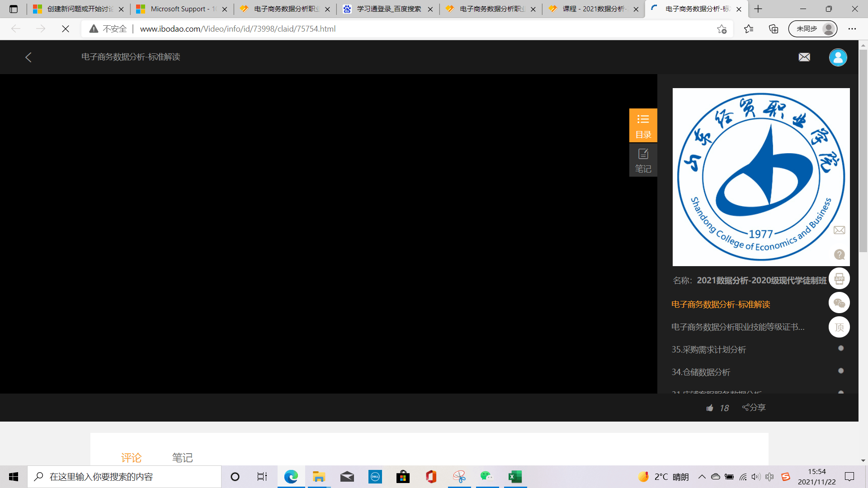
Task: Open 电子商务数据分析职业技能等级证书 chapter
Action: point(738,327)
